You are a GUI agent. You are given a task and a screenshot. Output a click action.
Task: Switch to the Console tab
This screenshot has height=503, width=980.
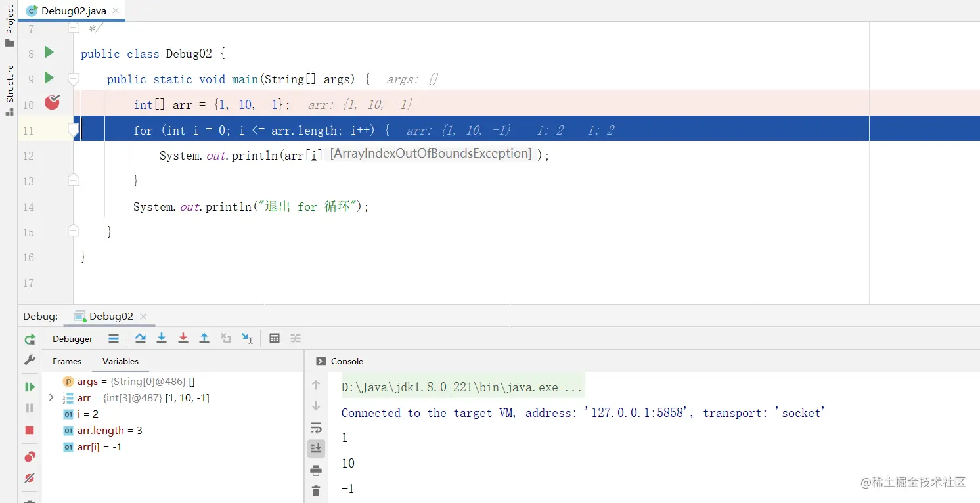(x=340, y=361)
